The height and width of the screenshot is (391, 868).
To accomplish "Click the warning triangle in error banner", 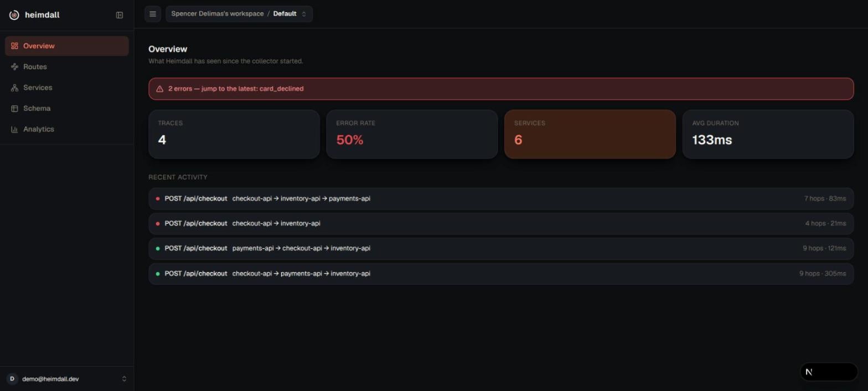I will point(159,89).
